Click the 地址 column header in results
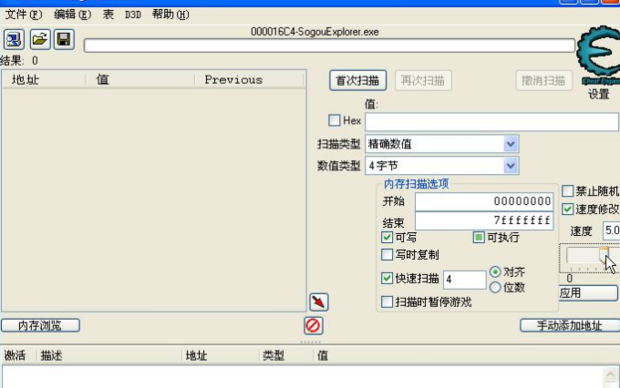620x388 pixels. 44,79
